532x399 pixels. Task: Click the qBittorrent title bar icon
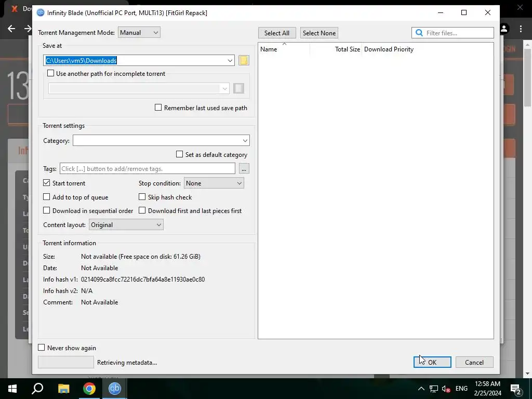[x=41, y=13]
